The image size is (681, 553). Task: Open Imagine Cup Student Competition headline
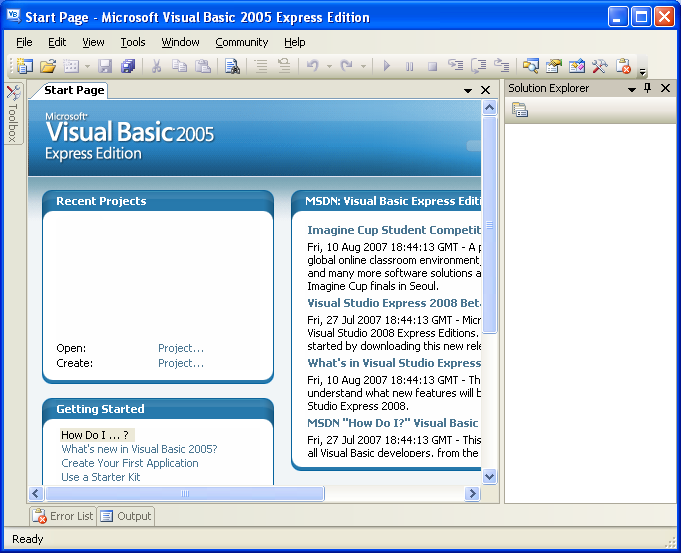[394, 230]
